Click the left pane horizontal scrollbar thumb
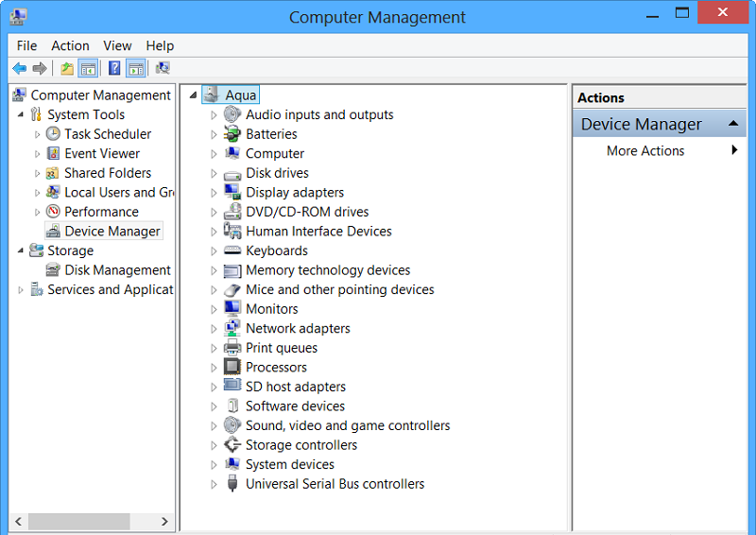 (x=78, y=521)
